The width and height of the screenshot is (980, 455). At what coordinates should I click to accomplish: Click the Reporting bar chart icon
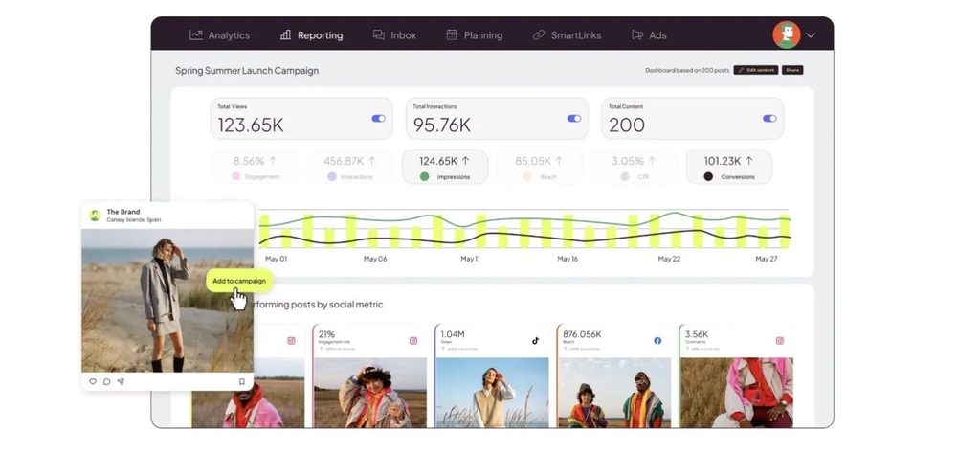click(285, 35)
